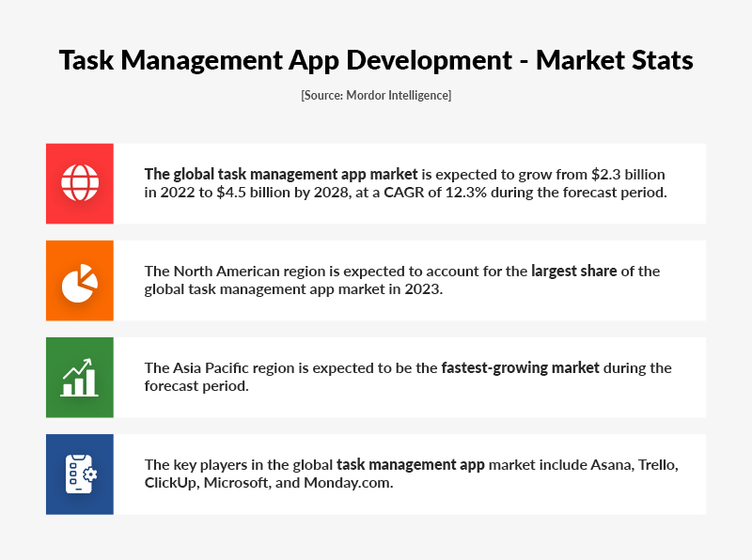Click the pie chart icon on orange tile
This screenshot has height=560, width=752.
(x=80, y=283)
